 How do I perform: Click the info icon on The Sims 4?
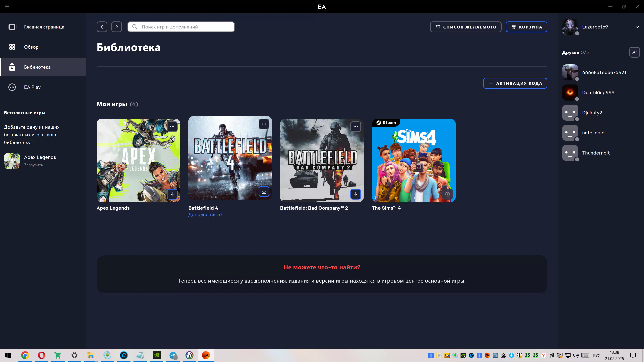click(447, 194)
